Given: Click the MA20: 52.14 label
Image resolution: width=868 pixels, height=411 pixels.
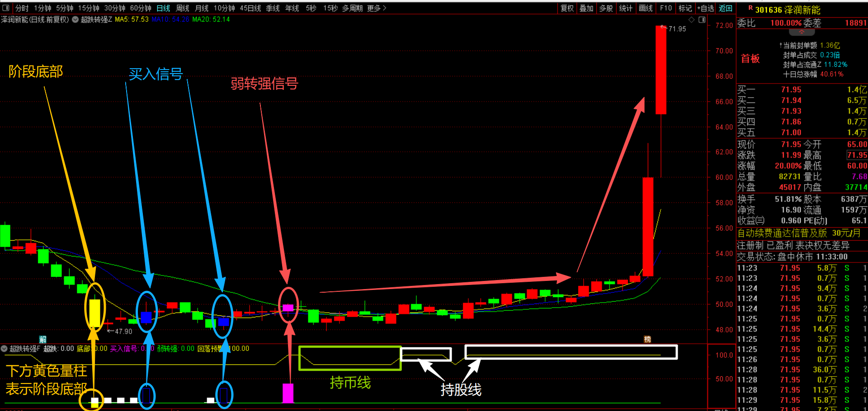Looking at the screenshot, I should click(211, 19).
